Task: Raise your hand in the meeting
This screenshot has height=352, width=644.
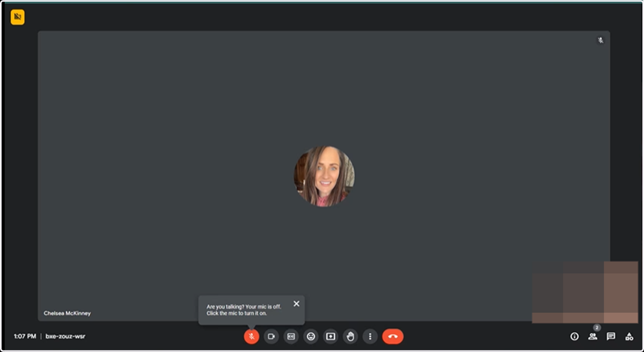Action: pyautogui.click(x=350, y=336)
